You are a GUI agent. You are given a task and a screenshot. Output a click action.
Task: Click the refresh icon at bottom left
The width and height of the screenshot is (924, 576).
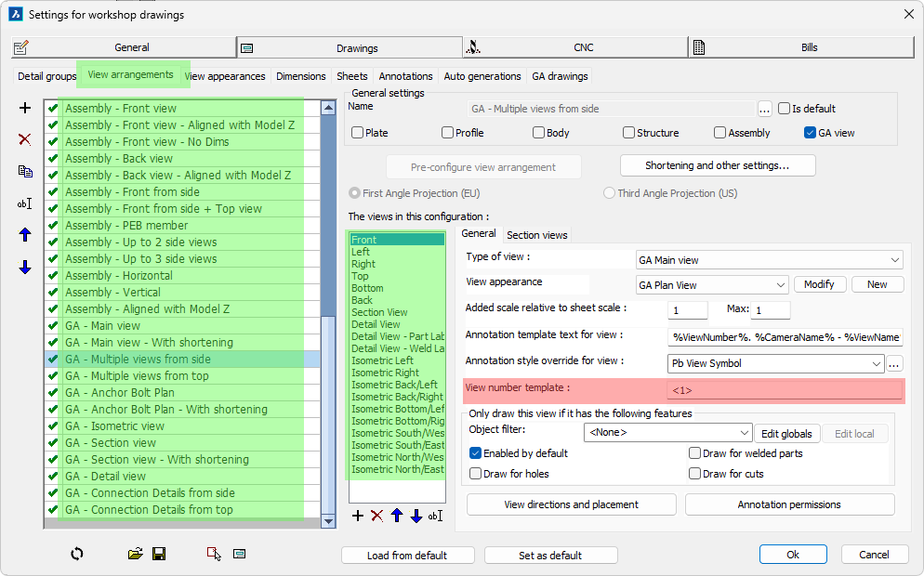(x=77, y=554)
